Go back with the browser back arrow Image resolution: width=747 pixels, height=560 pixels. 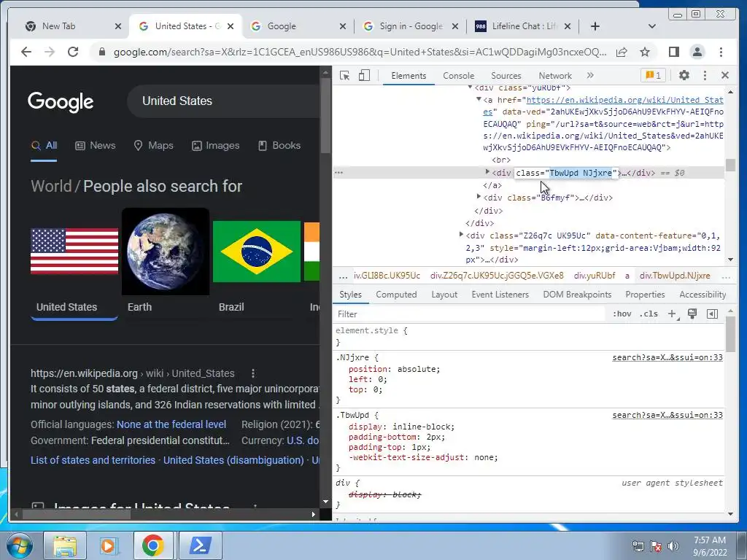[26, 52]
